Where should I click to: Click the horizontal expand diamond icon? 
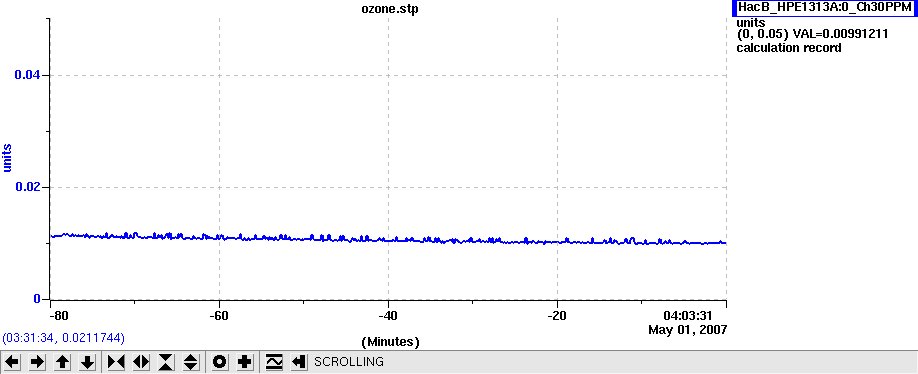click(141, 362)
